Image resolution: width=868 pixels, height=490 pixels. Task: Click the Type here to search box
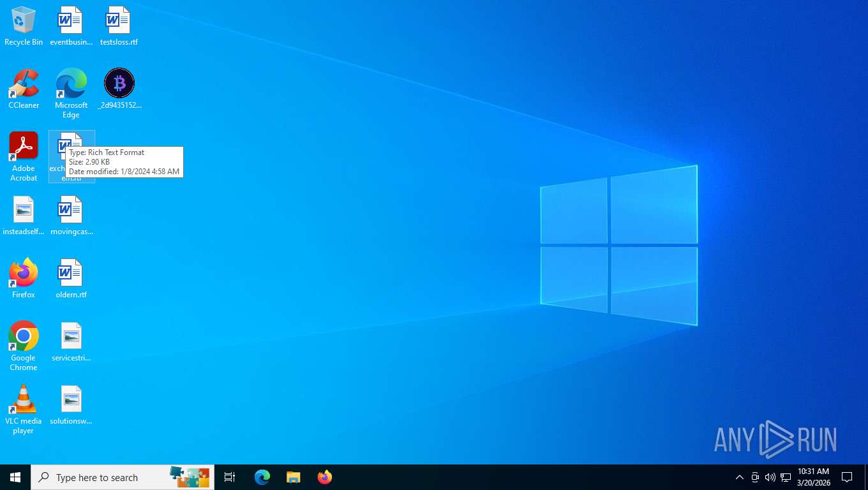point(123,477)
